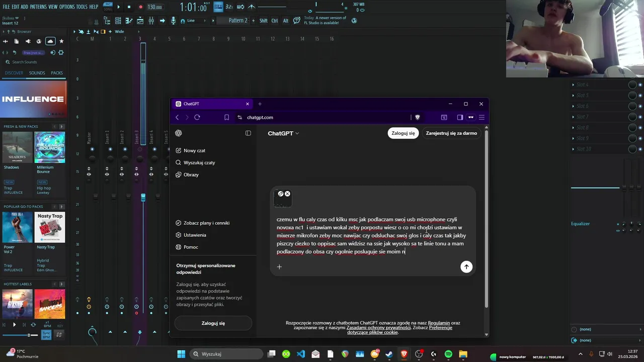Switch FL Studio to SONG mode
Screen dimensions: 644x362
[x=108, y=9]
